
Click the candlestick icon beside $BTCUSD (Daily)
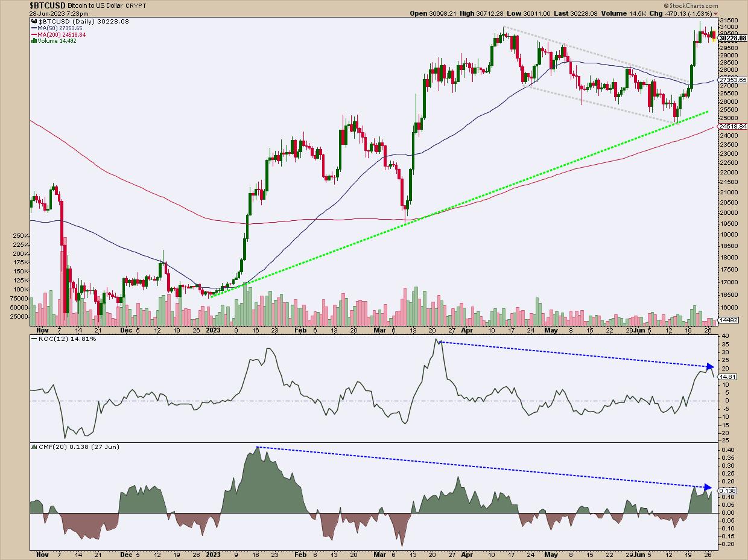click(33, 21)
